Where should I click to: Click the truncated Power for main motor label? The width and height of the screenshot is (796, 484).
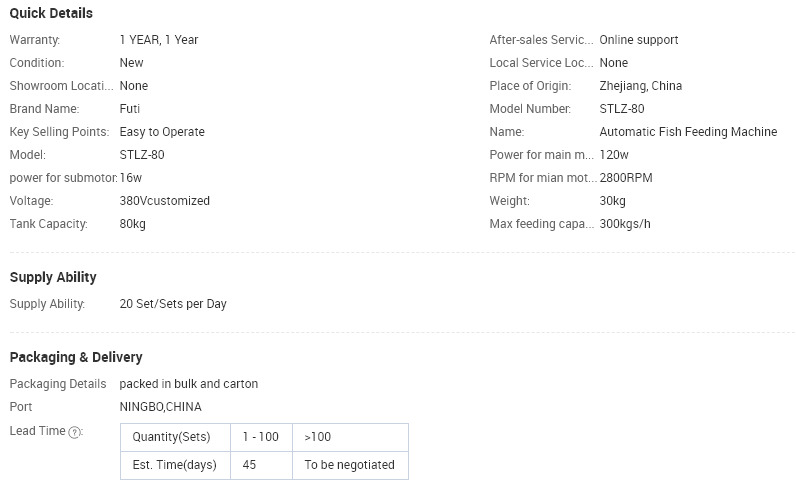541,155
